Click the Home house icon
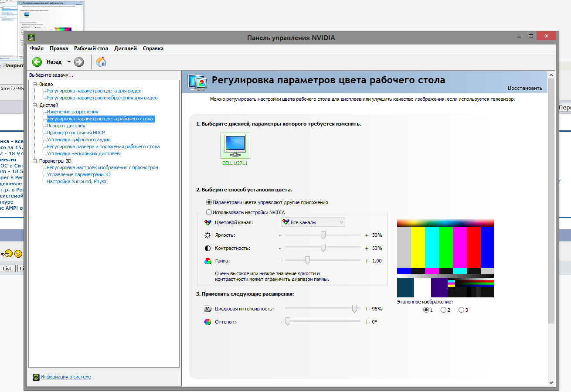Image resolution: width=571 pixels, height=392 pixels. (101, 62)
